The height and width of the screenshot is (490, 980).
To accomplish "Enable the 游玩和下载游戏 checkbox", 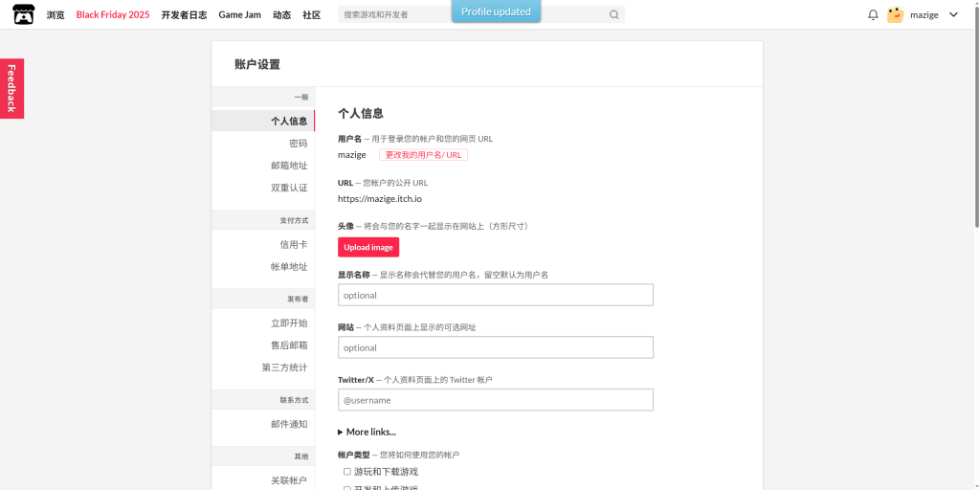I will 347,472.
